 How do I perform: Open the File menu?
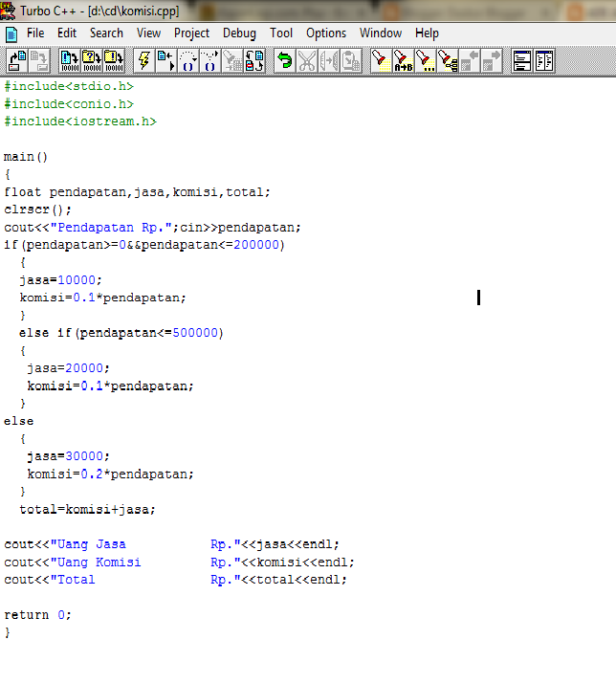tap(35, 33)
